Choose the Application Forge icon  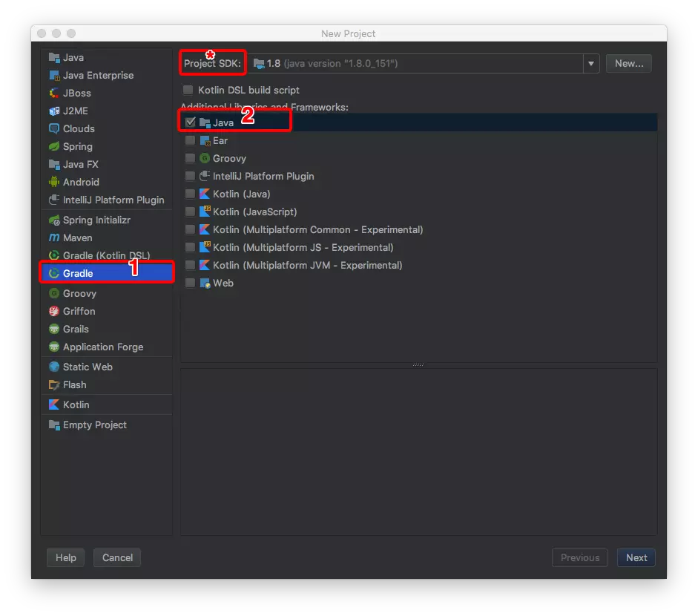[x=54, y=347]
